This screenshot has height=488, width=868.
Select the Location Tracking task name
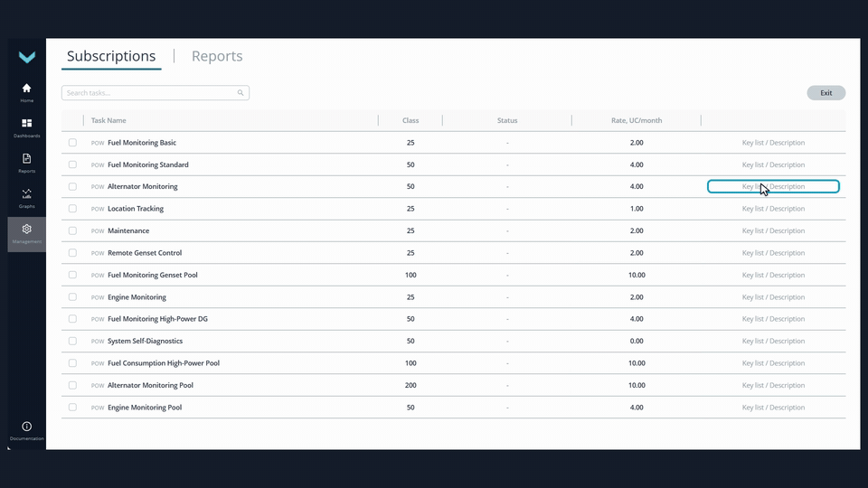coord(136,209)
